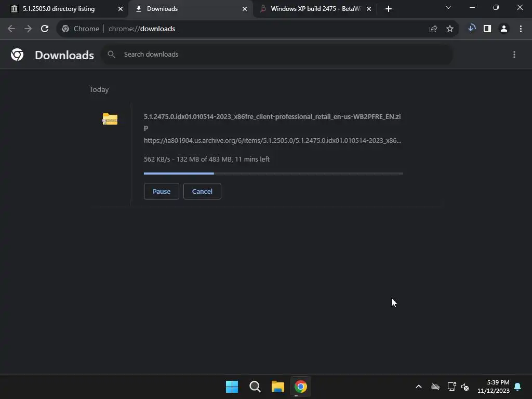Close the Downloads tab
Image resolution: width=532 pixels, height=399 pixels.
tap(245, 9)
